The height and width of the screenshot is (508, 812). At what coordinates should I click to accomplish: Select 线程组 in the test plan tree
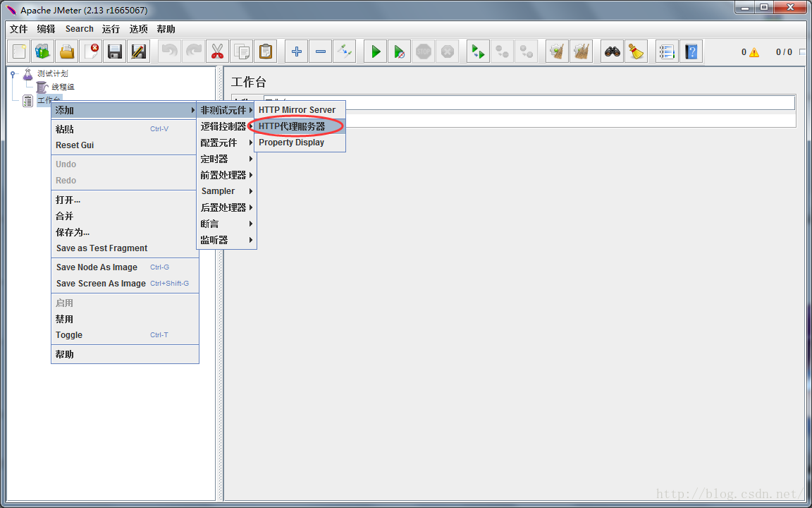pyautogui.click(x=63, y=87)
